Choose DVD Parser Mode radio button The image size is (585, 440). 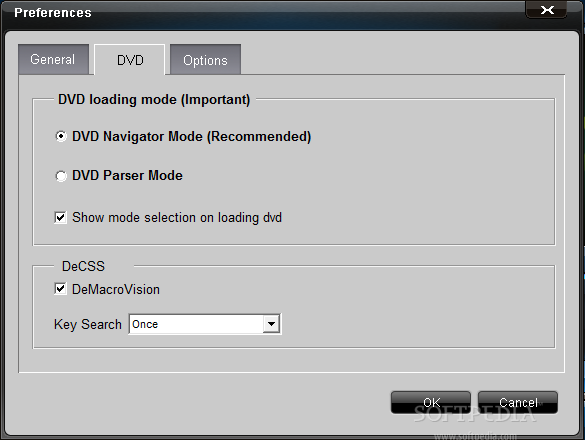tap(61, 175)
